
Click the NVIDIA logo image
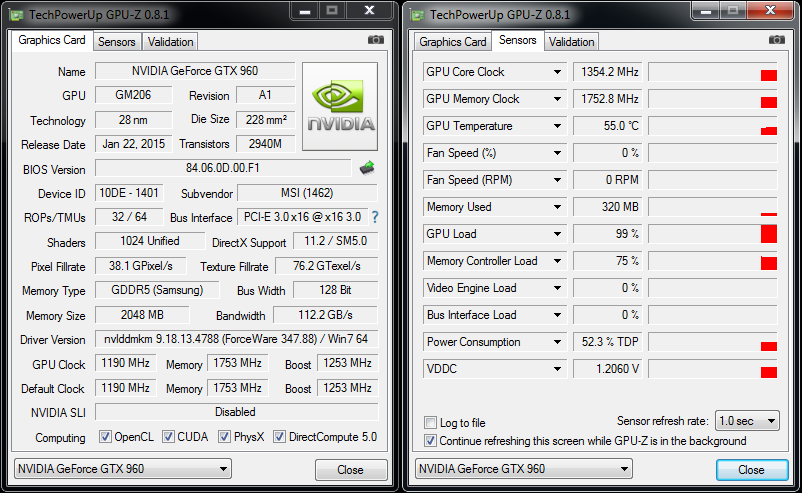click(x=340, y=106)
